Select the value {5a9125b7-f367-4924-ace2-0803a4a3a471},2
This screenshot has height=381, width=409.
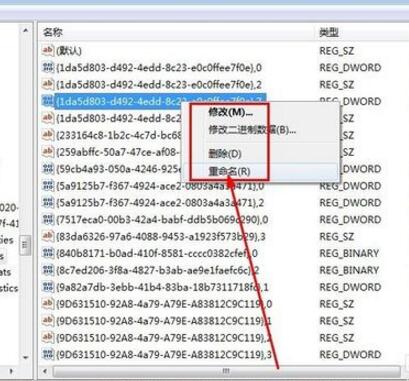(x=160, y=203)
